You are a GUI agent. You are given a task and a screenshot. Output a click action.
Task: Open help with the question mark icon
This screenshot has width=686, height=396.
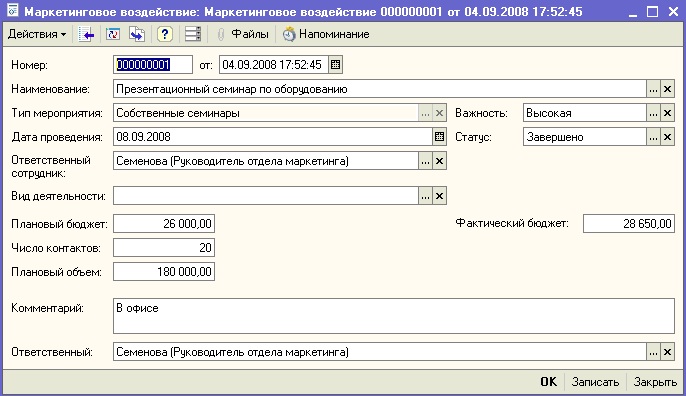[x=164, y=34]
